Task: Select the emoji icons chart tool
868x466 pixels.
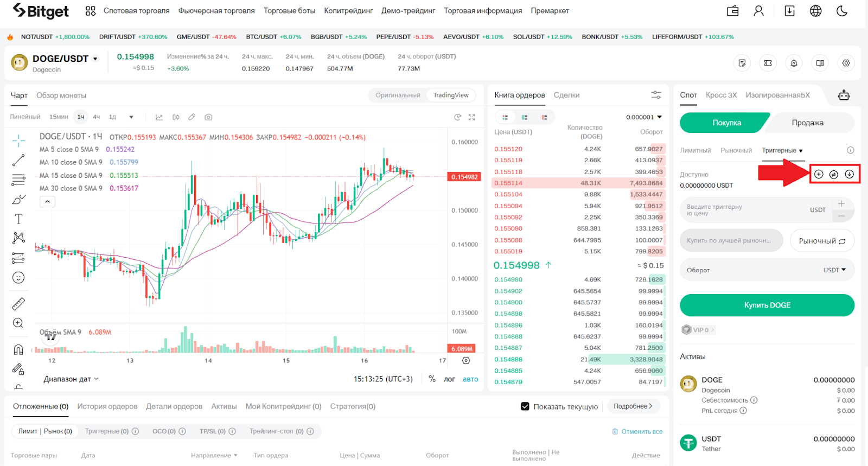Action: pos(18,278)
